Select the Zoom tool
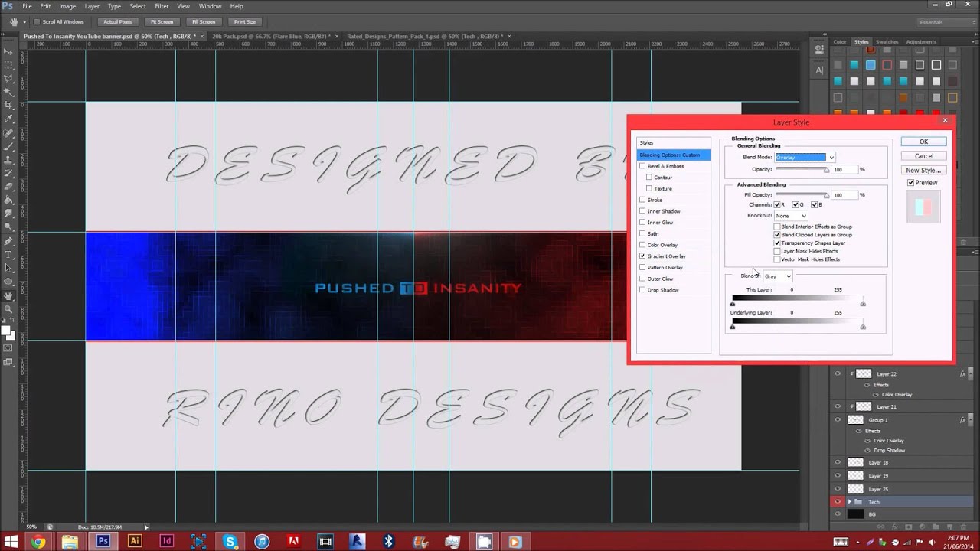 pyautogui.click(x=8, y=309)
